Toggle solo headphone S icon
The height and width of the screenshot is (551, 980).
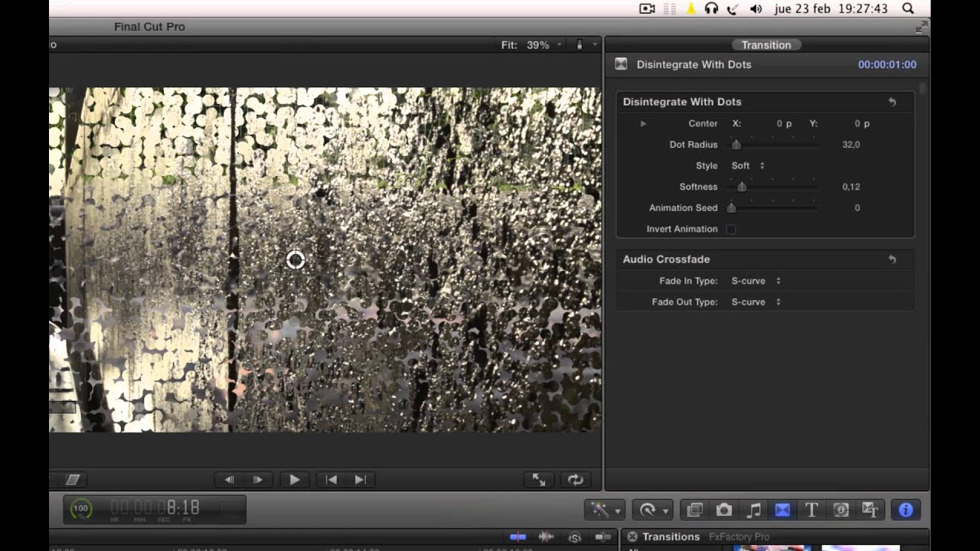coord(574,537)
